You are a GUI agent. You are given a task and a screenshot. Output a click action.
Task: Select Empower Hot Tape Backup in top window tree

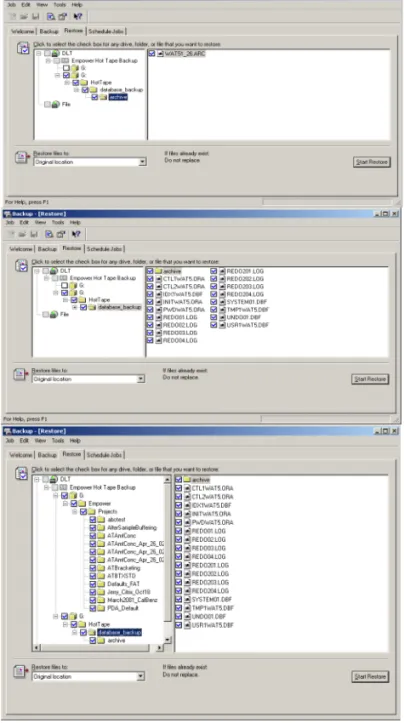click(x=104, y=61)
